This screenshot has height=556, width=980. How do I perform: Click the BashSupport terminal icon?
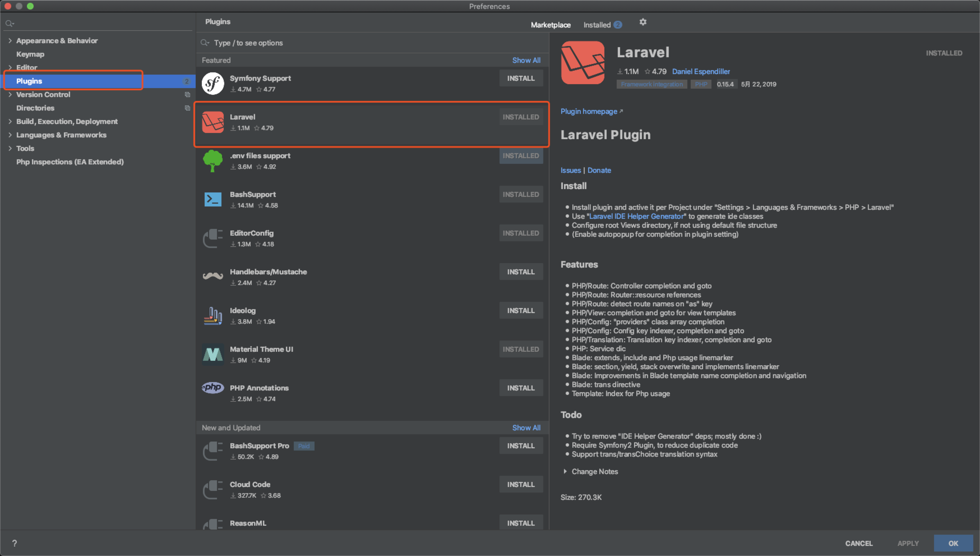(212, 199)
